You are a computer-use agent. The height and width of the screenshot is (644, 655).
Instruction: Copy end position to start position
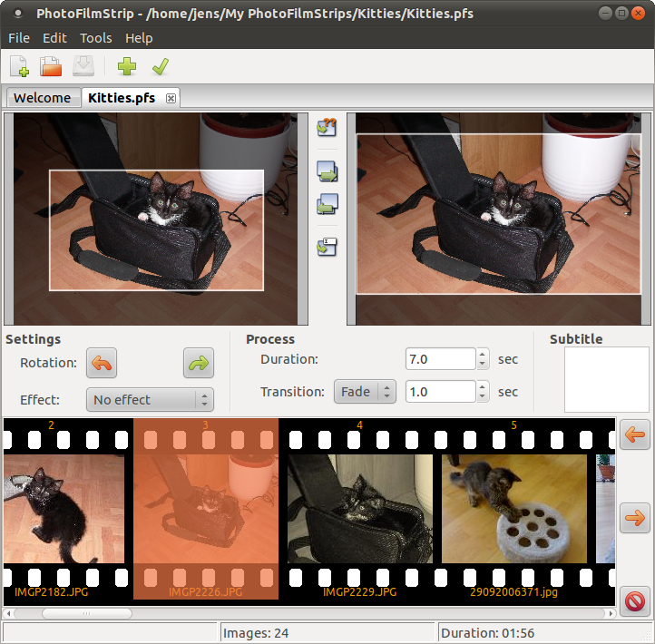pyautogui.click(x=327, y=204)
